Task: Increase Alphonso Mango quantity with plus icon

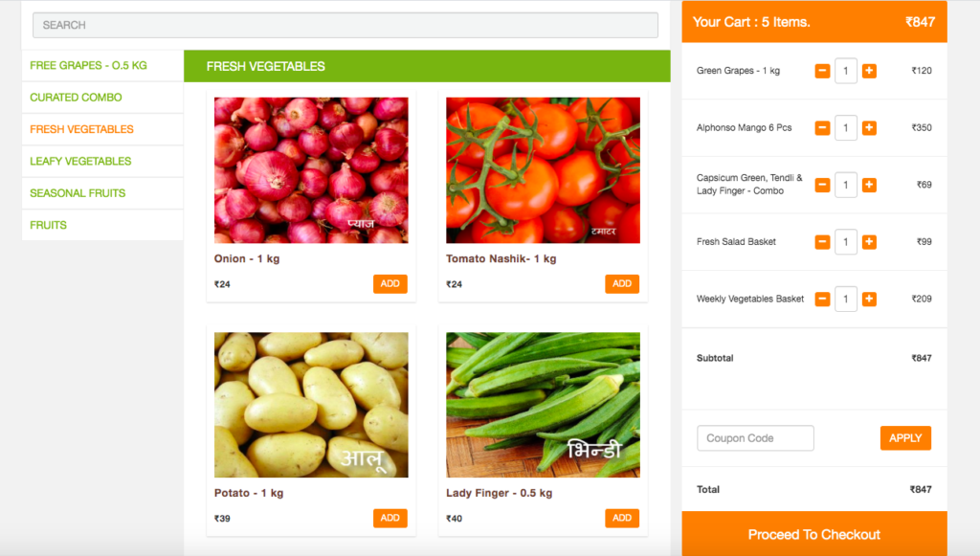Action: click(x=869, y=128)
